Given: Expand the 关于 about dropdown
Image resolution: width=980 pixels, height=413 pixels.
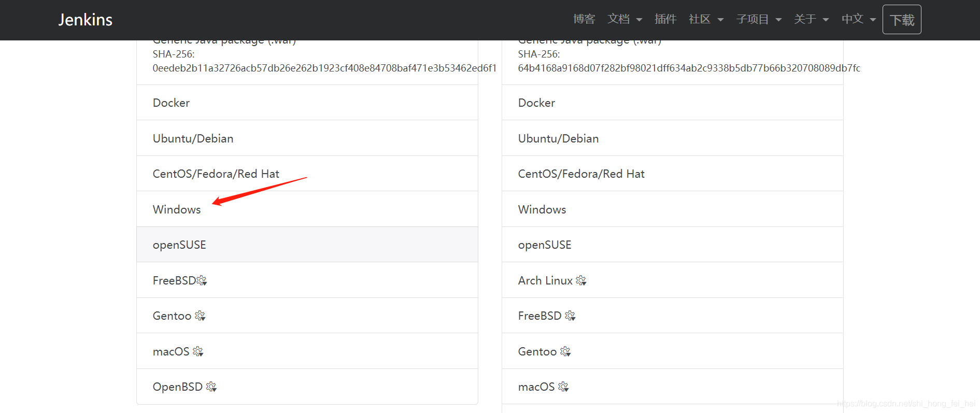Looking at the screenshot, I should coord(811,19).
